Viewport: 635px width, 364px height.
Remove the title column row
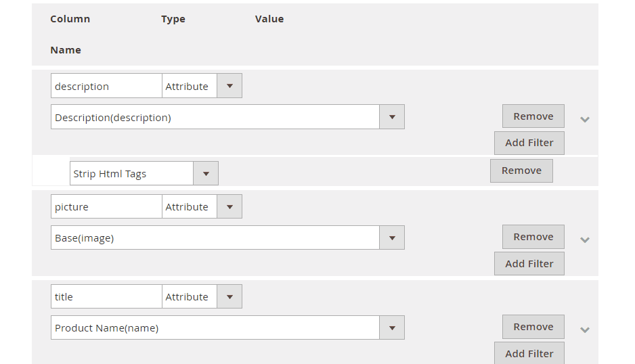[533, 327]
